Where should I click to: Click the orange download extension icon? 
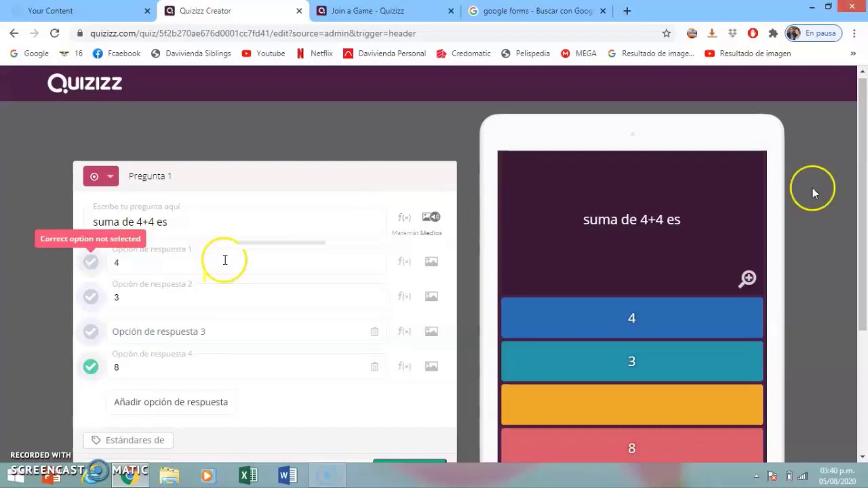712,33
